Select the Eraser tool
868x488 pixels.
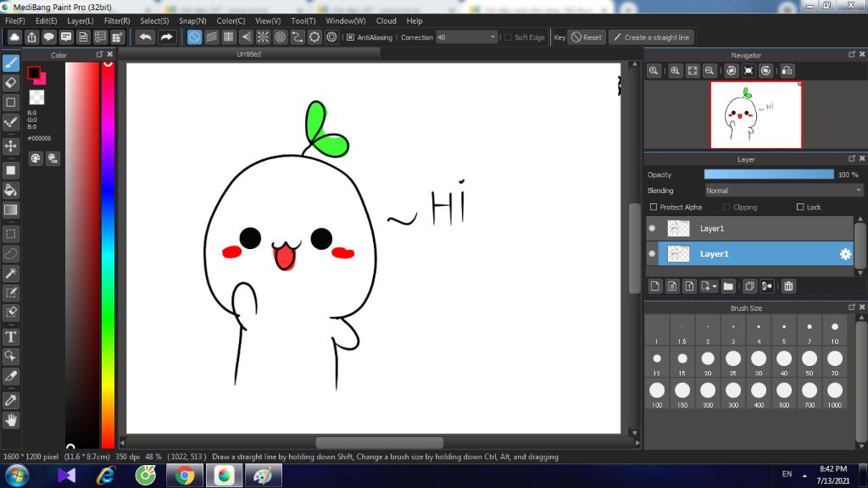(11, 82)
